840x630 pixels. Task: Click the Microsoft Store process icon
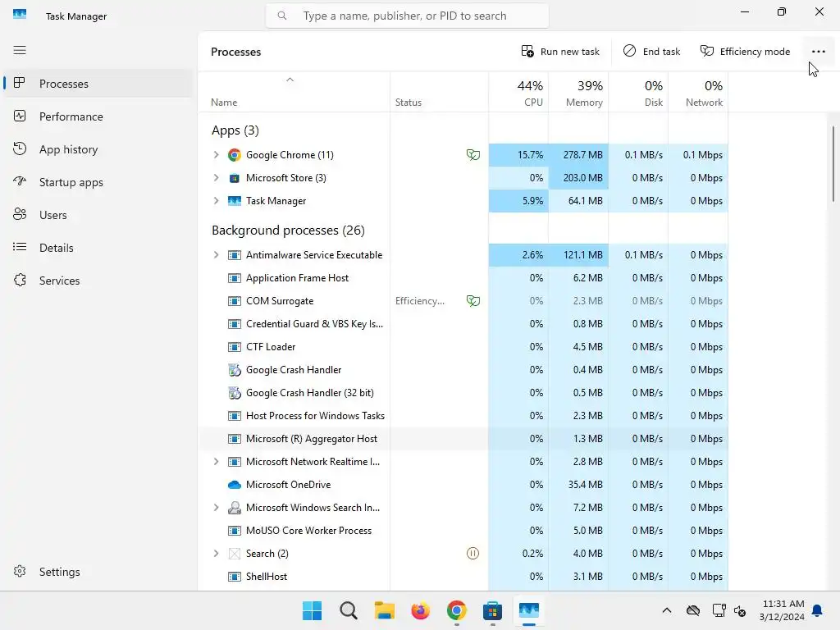click(x=234, y=178)
